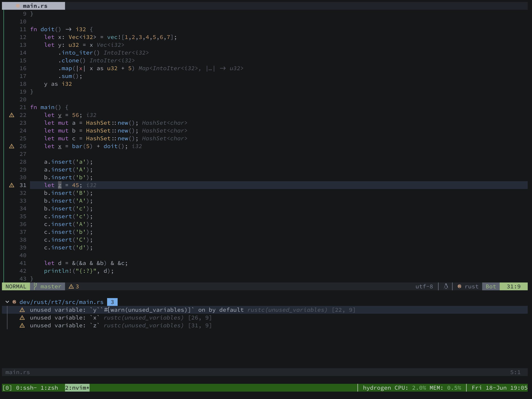532x399 pixels.
Task: Click the warning icon beside line 22
Action: tap(11, 115)
